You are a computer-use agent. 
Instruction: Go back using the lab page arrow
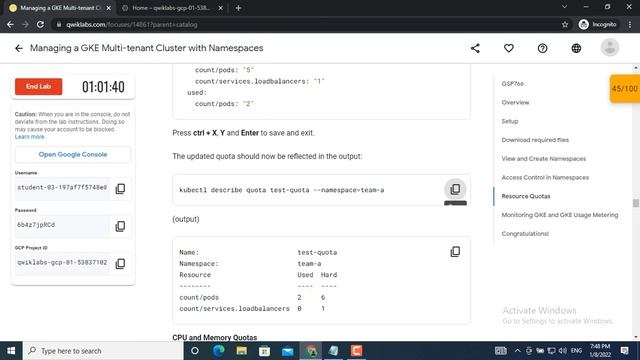point(19,48)
